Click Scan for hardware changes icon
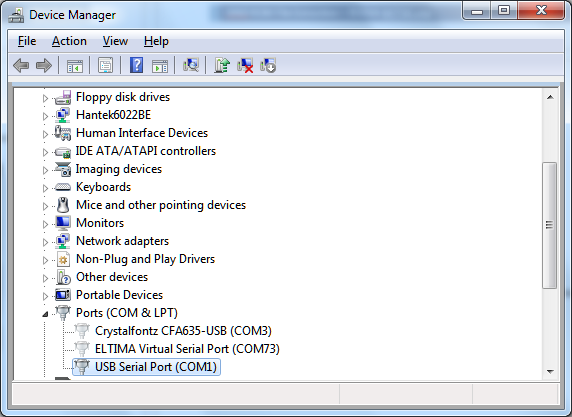The height and width of the screenshot is (417, 572). (191, 66)
